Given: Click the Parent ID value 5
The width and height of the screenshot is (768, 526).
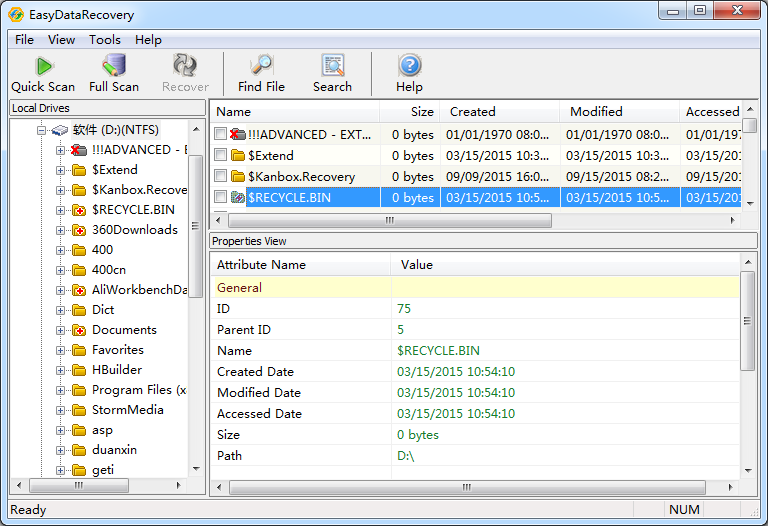Looking at the screenshot, I should [400, 330].
